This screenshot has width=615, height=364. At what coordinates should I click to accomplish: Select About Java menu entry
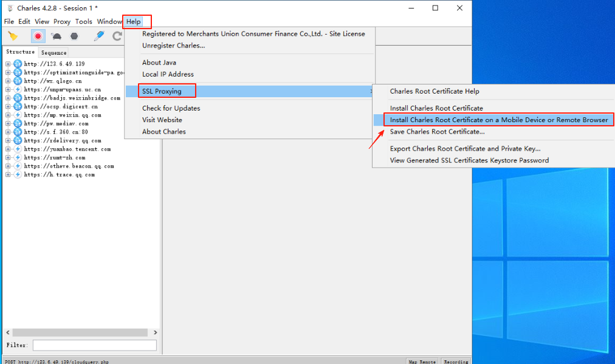click(159, 63)
